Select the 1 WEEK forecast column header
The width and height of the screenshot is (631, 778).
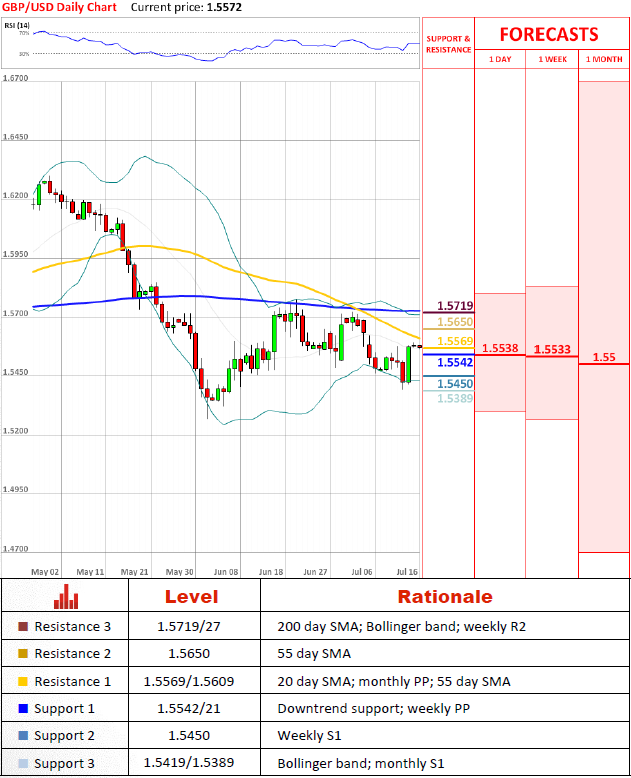pos(553,59)
